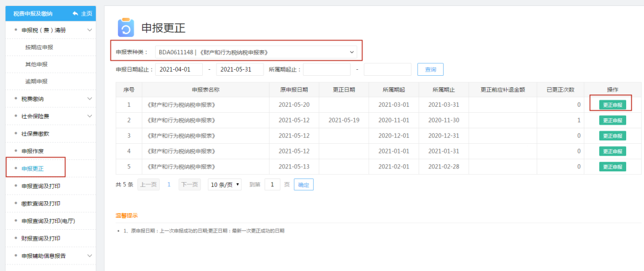Open 申报查询及打印 sidebar item
Screen dimensions: 644x271
coord(41,186)
